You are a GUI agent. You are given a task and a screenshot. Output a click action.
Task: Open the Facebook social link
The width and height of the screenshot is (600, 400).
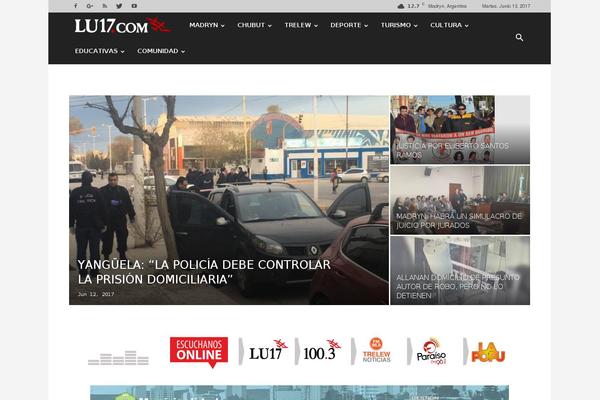[75, 6]
